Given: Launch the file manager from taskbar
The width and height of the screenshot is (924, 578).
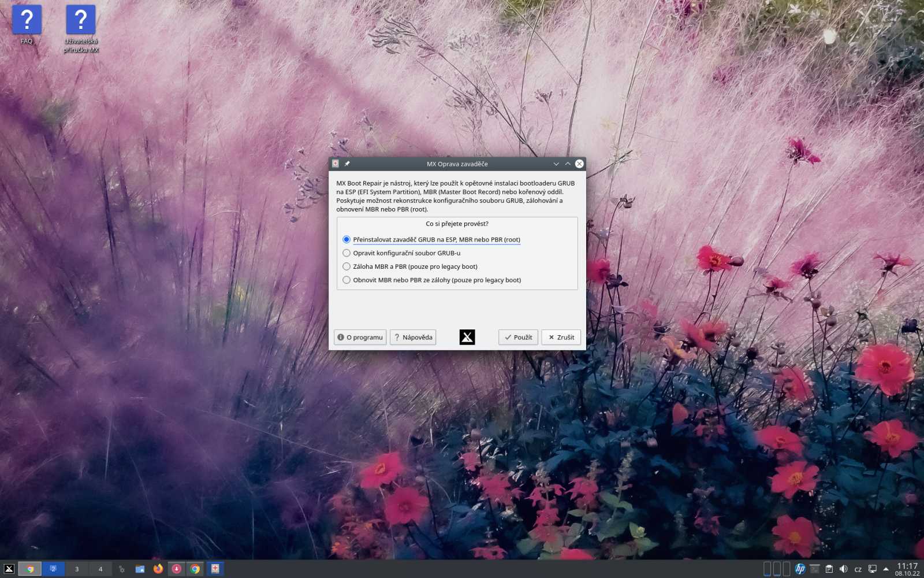Looking at the screenshot, I should click(x=140, y=569).
